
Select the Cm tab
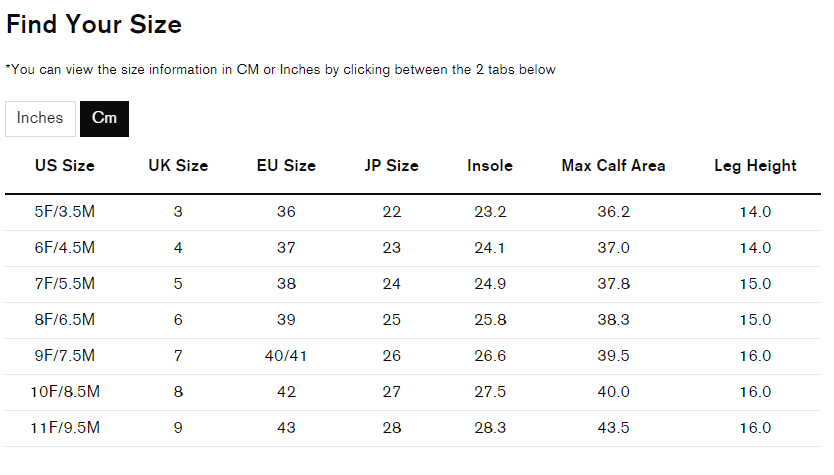tap(104, 119)
